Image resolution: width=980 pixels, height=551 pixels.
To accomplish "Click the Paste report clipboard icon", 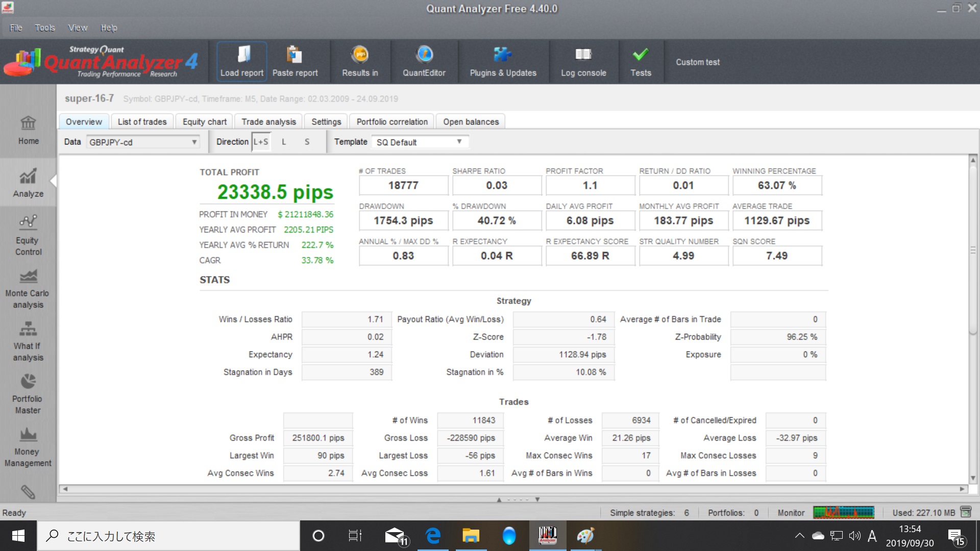I will 294,55.
